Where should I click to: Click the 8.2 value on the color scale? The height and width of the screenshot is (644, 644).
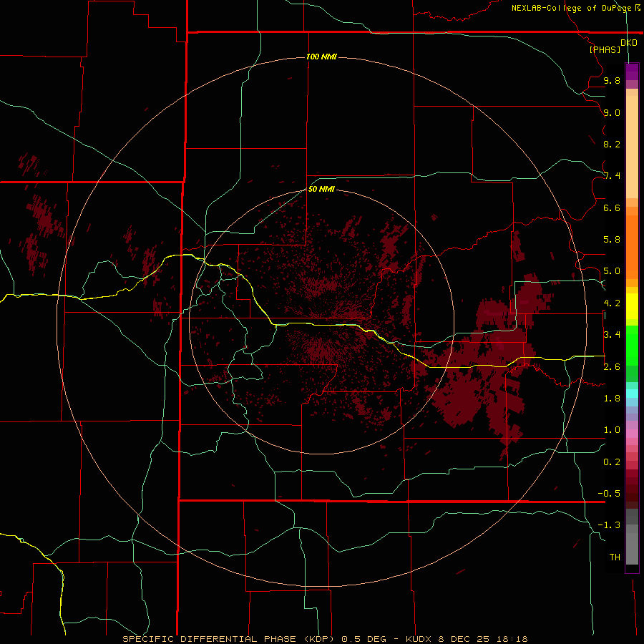612,144
